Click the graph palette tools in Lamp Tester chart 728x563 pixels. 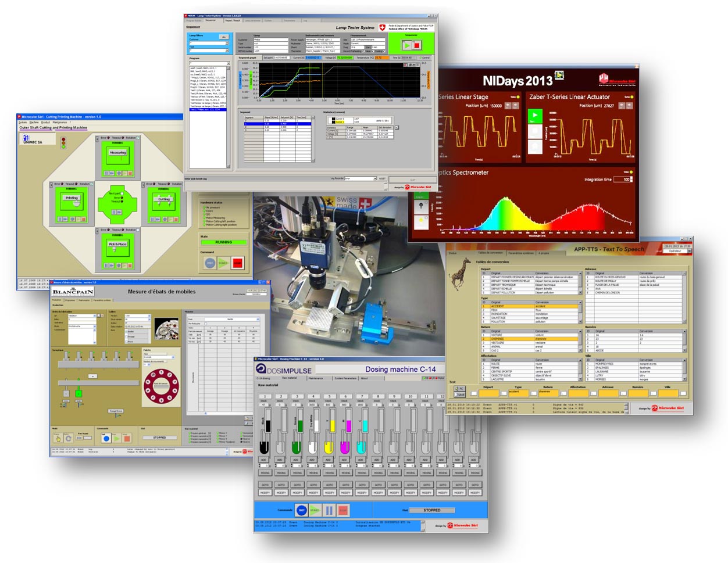point(412,65)
